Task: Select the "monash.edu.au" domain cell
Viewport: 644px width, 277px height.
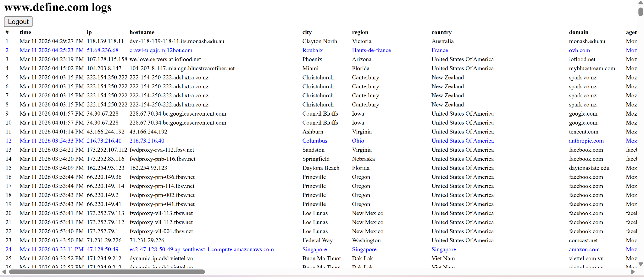Action: (x=587, y=41)
